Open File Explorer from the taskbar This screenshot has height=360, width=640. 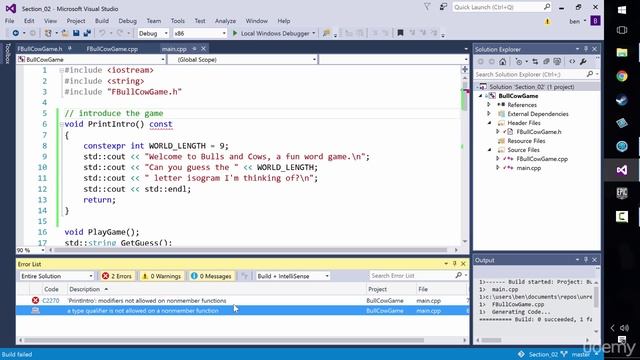pyautogui.click(x=622, y=52)
